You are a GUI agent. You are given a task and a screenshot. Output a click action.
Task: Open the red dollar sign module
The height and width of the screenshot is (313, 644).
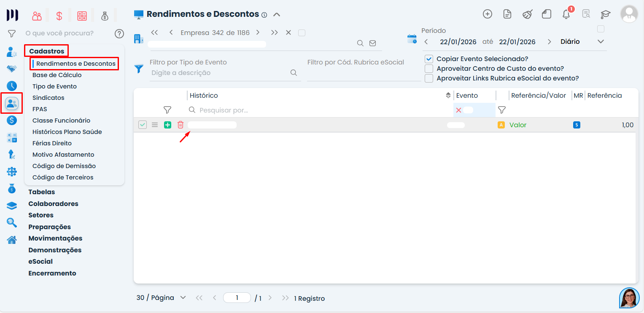pyautogui.click(x=59, y=16)
